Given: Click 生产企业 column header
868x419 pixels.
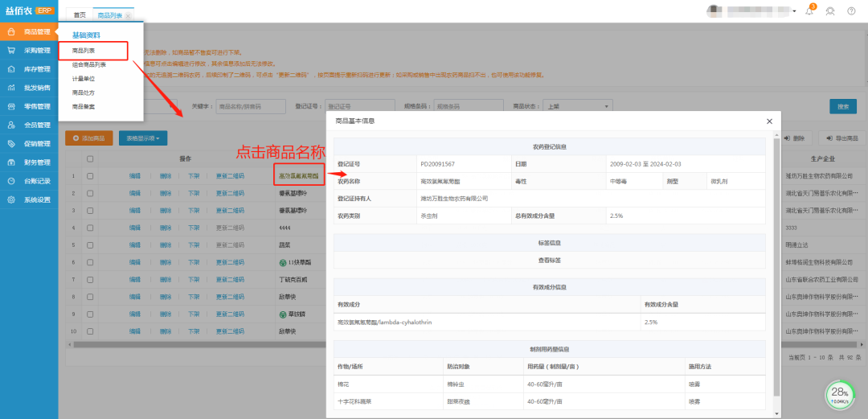Looking at the screenshot, I should pos(823,159).
